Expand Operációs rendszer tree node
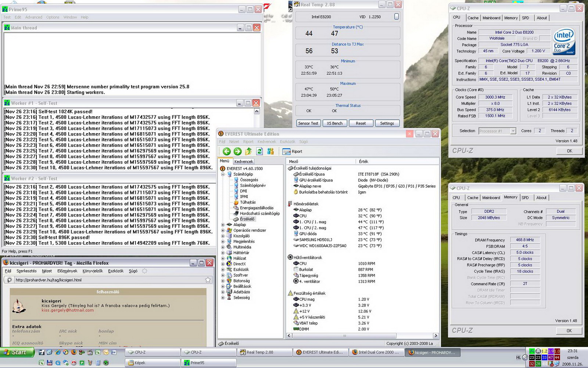Viewport: 588px width, 368px height. pos(223,230)
